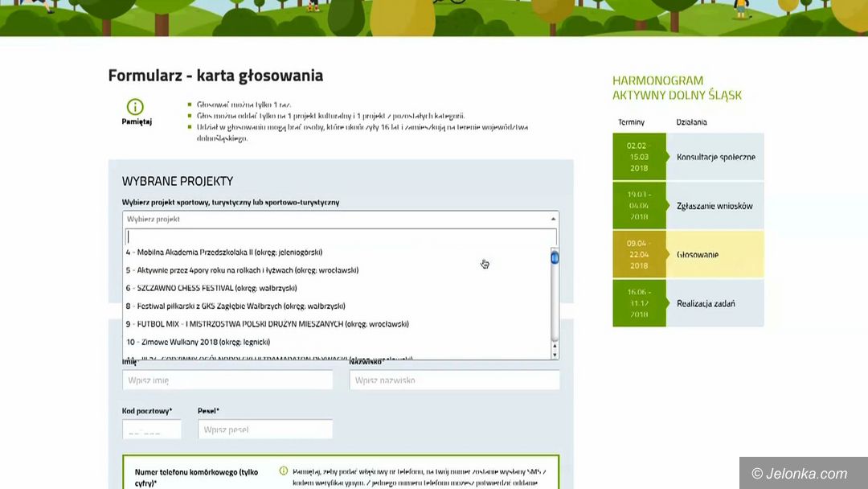This screenshot has height=489, width=868.
Task: Click the 'Kod pocztowy' postal code field
Action: [152, 429]
